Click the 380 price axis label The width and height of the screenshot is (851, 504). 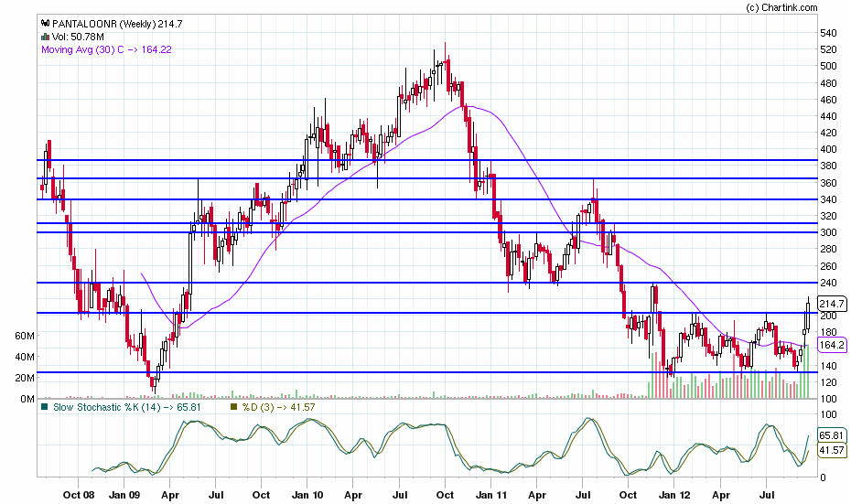829,166
